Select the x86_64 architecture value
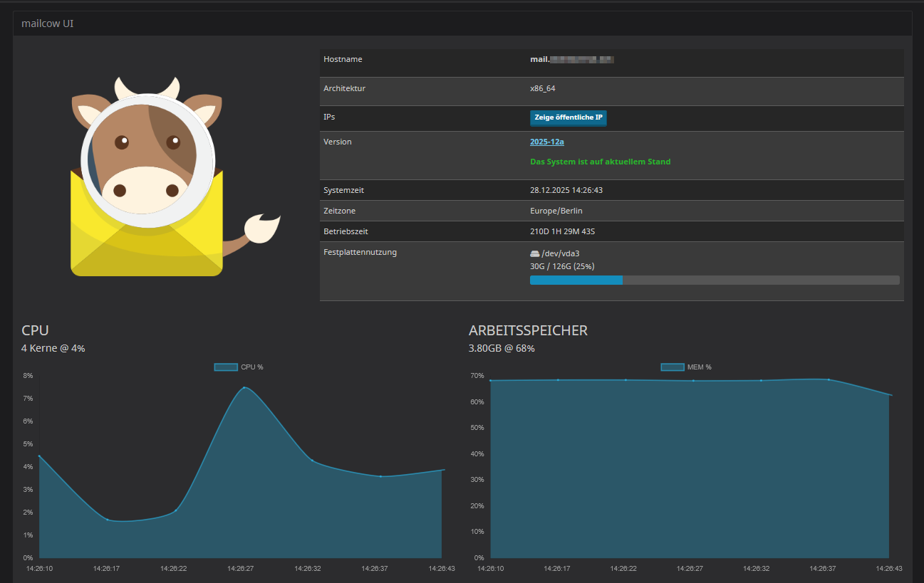Image resolution: width=924 pixels, height=583 pixels. [x=543, y=88]
